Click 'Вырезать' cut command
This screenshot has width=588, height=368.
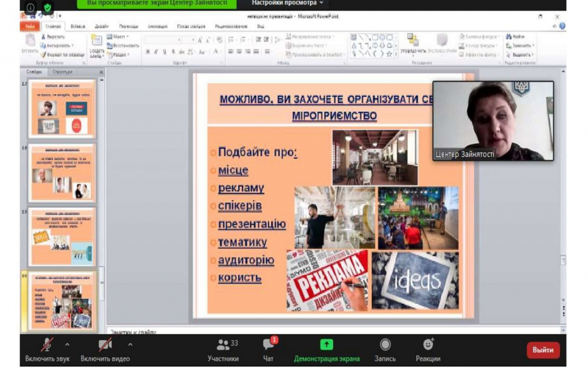[53, 37]
